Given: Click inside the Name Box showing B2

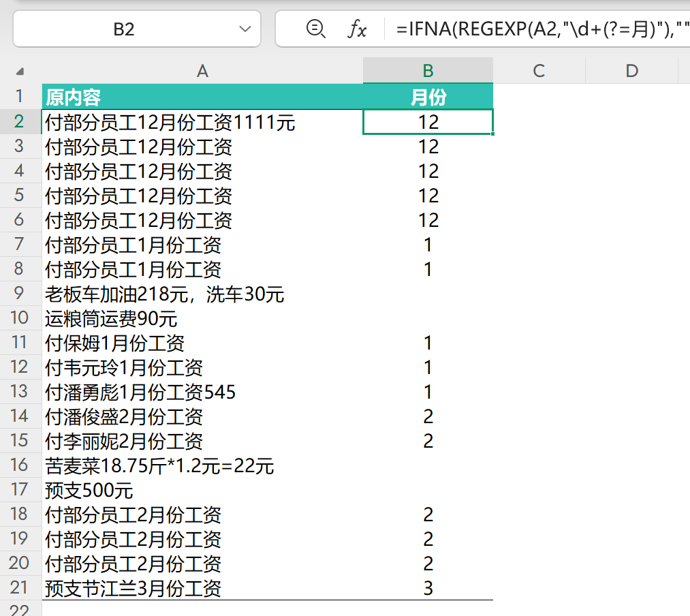Looking at the screenshot, I should tap(136, 29).
